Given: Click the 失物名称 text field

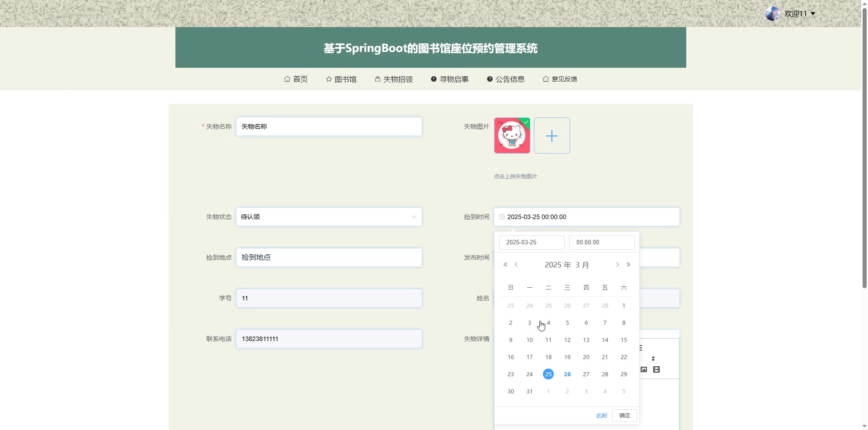Looking at the screenshot, I should tap(329, 126).
